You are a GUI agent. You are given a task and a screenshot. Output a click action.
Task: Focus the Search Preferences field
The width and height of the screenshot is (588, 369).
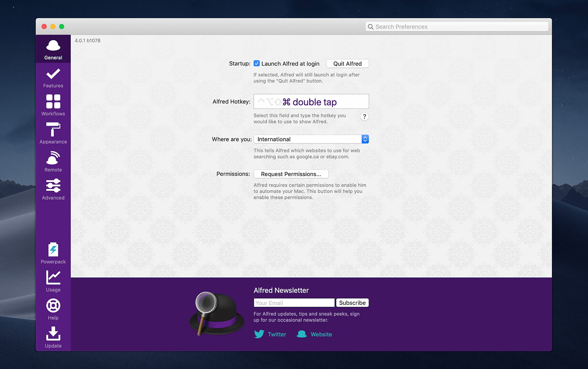pos(457,27)
